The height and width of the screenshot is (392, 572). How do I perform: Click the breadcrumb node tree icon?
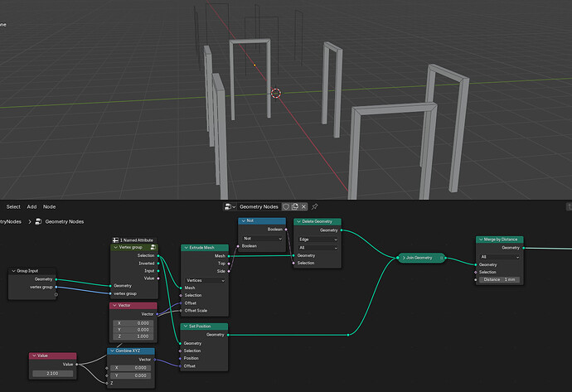pos(38,222)
